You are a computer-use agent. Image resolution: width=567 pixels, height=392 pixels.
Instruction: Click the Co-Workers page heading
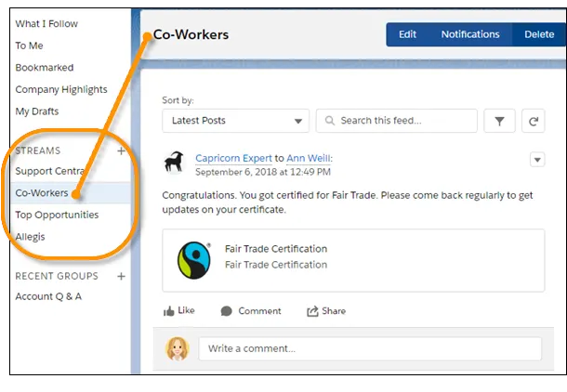click(191, 34)
